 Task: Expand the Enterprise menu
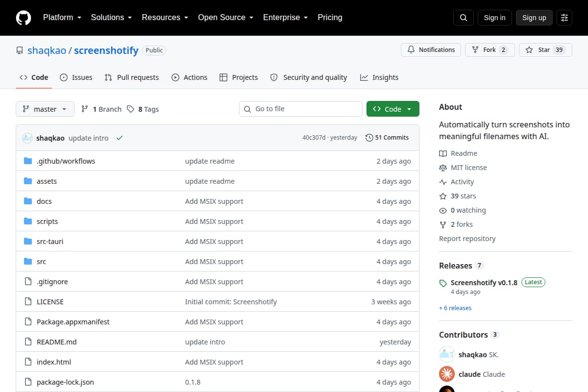pyautogui.click(x=285, y=18)
